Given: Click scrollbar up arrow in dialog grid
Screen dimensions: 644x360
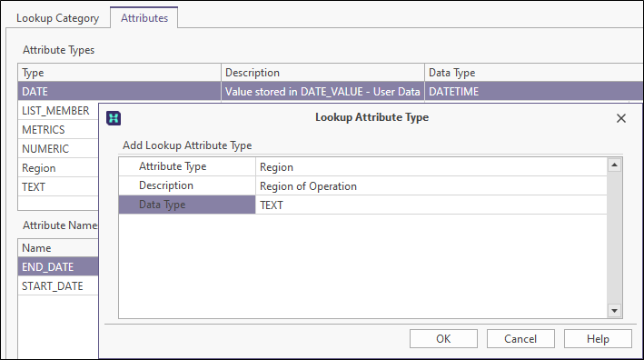Looking at the screenshot, I should click(614, 165).
